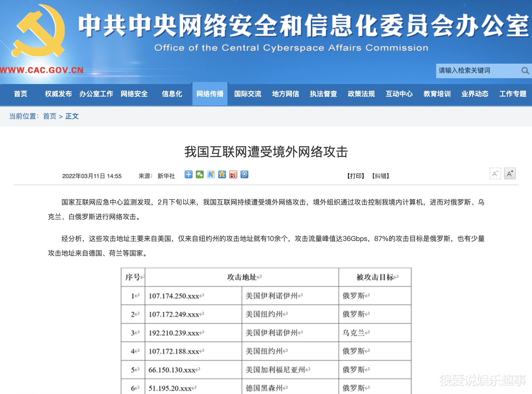532x394 pixels.
Task: Click the 序号 column header
Action: point(133,277)
